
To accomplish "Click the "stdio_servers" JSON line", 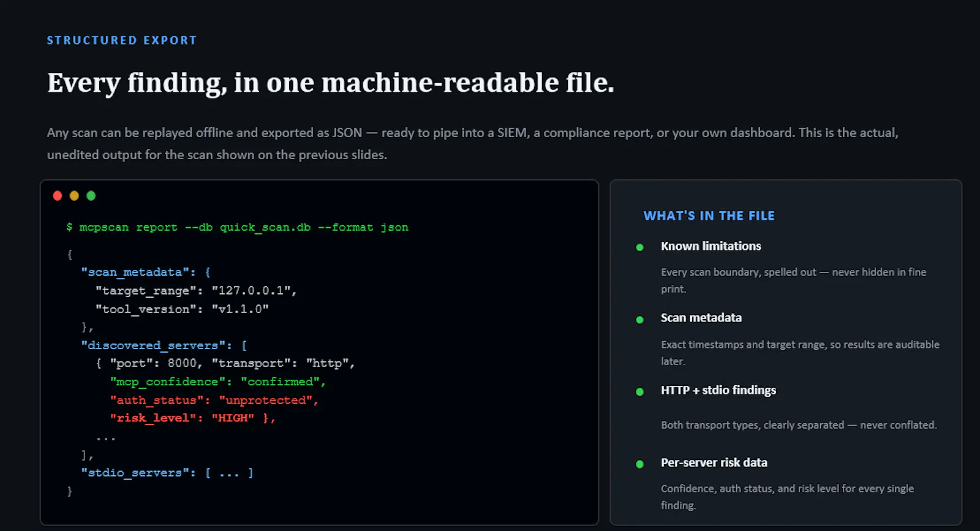I will click(167, 473).
